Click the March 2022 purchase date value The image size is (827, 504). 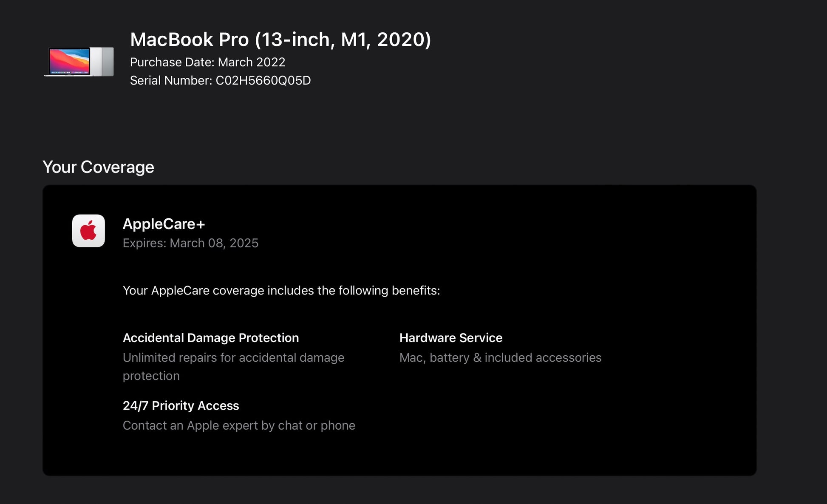point(251,62)
